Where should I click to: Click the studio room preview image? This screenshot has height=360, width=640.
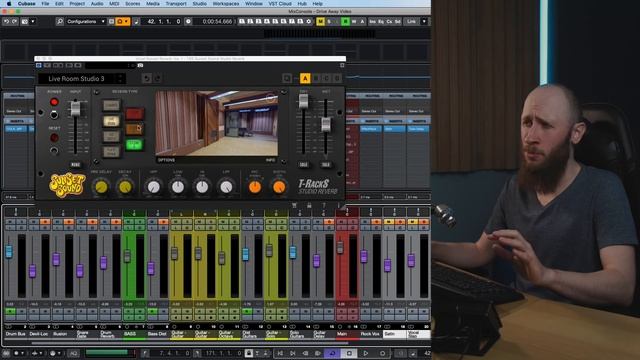coord(216,123)
